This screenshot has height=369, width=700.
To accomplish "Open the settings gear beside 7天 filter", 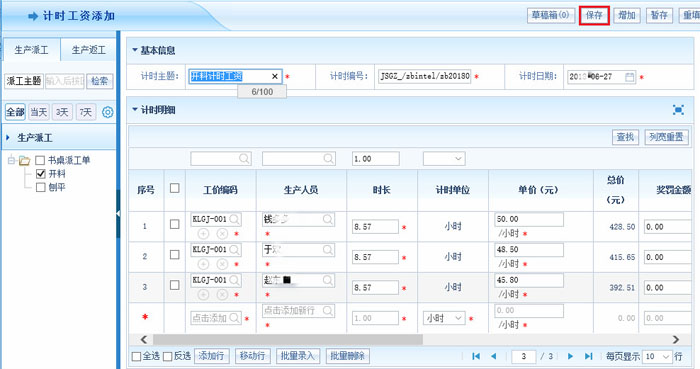I will pyautogui.click(x=108, y=112).
